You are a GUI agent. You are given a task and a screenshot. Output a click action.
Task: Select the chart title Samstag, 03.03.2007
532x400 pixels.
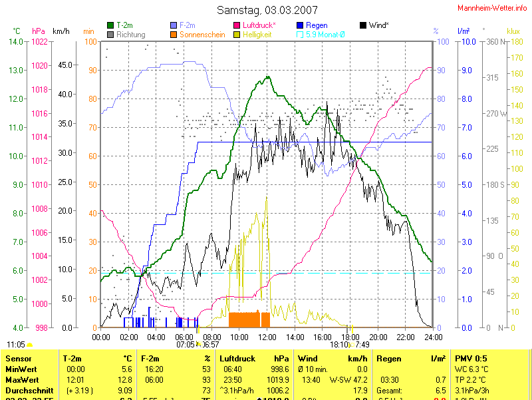tap(267, 10)
